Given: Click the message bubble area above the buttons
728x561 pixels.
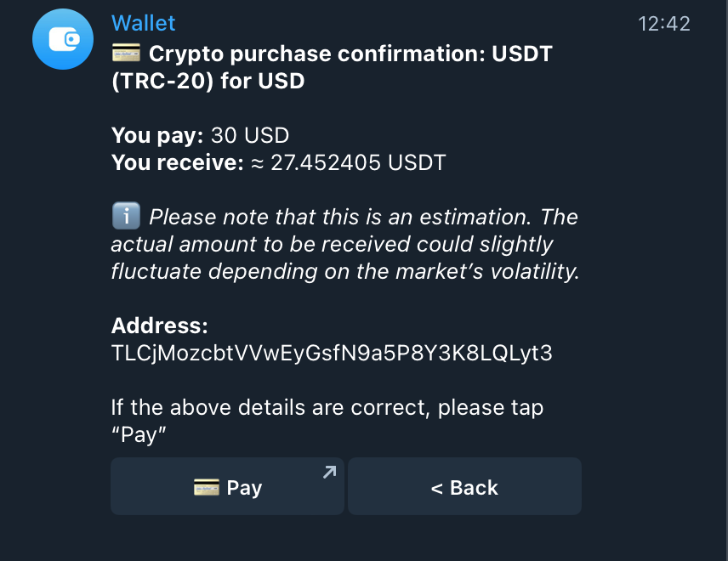Looking at the screenshot, I should (x=340, y=255).
